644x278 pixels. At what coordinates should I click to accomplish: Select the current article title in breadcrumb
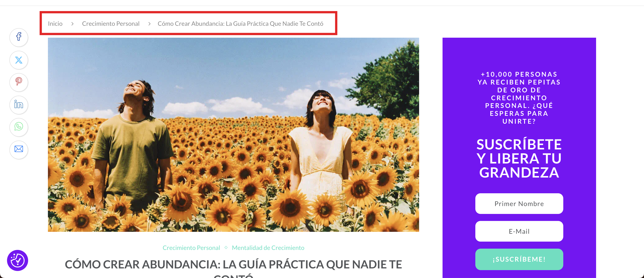(240, 23)
